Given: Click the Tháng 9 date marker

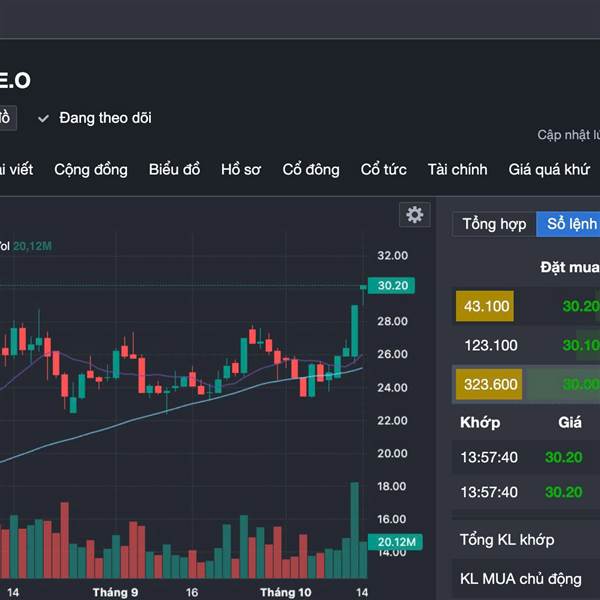Looking at the screenshot, I should point(116,593).
